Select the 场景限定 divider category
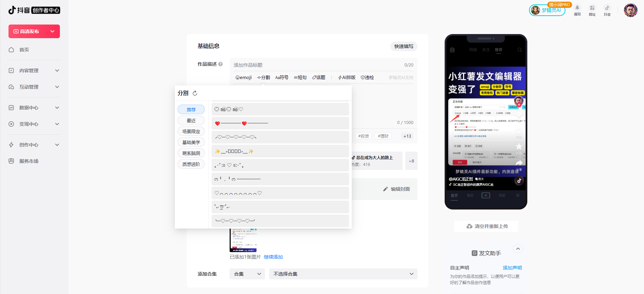644x294 pixels. click(191, 131)
